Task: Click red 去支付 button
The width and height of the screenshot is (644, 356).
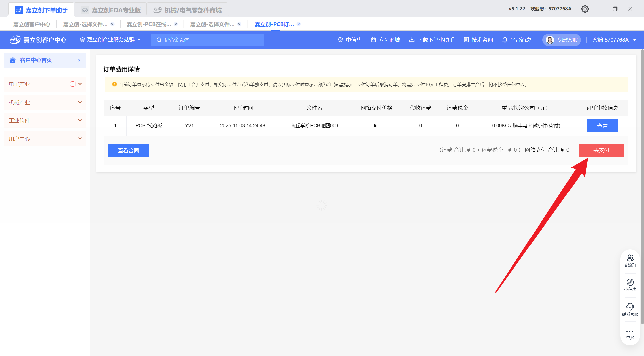Action: (601, 150)
